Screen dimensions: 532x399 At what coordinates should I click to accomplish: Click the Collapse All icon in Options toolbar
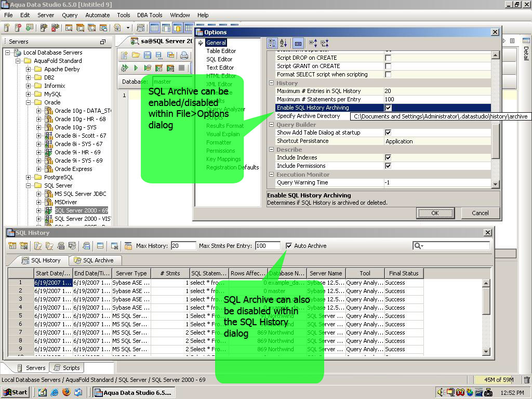(x=325, y=43)
